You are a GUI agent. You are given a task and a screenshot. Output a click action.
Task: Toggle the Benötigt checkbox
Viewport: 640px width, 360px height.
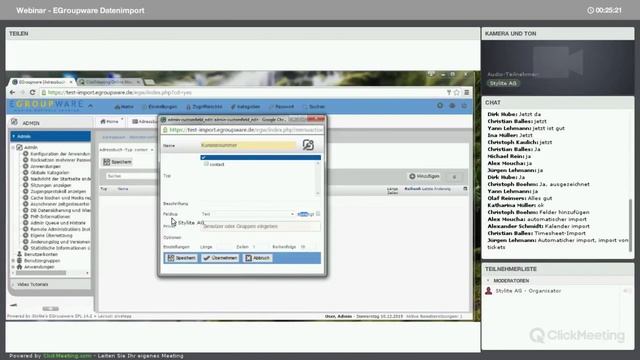point(318,214)
